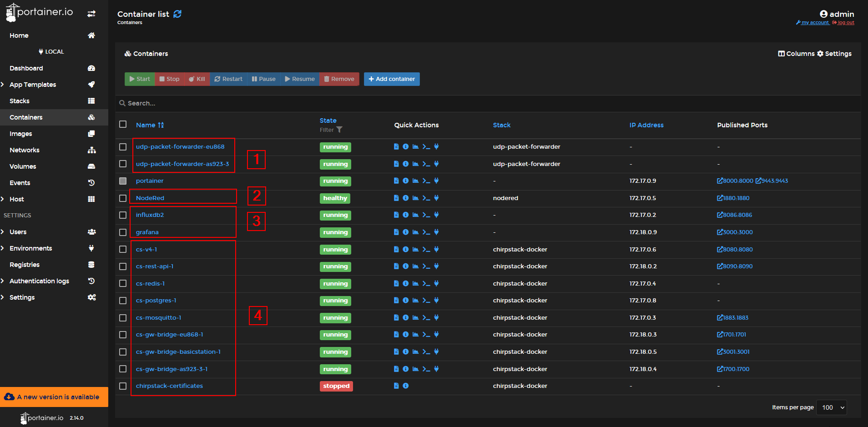Check the udp-packet-forwarder-as923-3 row checkbox
This screenshot has height=427, width=868.
coord(123,164)
